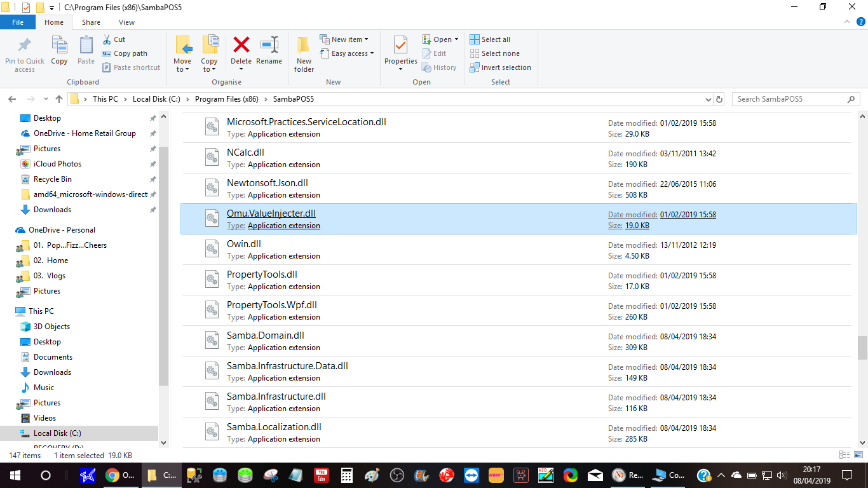Click the Copy icon in Clipboard group
This screenshot has height=488, width=868.
(59, 50)
